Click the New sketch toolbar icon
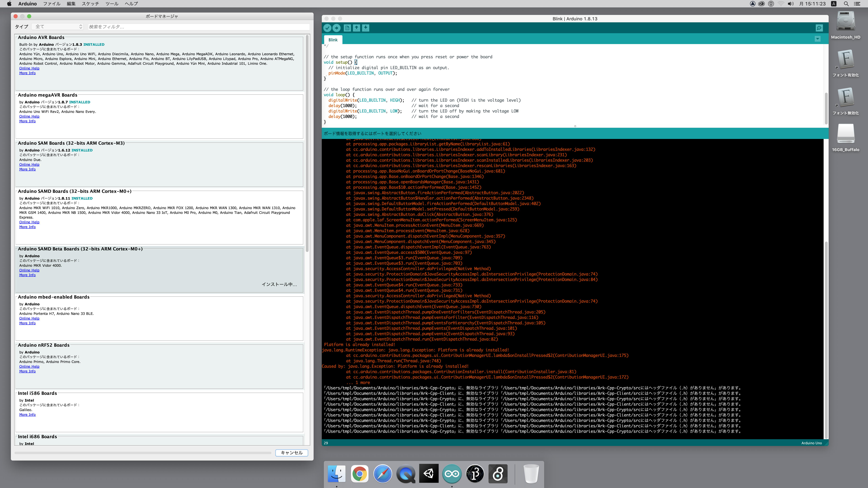868x488 pixels. point(347,28)
